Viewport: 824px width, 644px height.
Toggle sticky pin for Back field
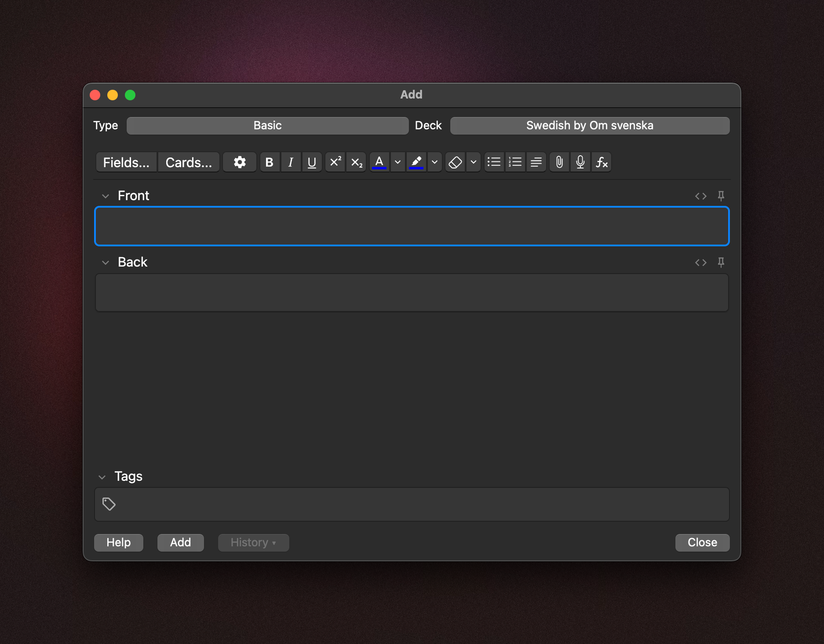click(721, 262)
